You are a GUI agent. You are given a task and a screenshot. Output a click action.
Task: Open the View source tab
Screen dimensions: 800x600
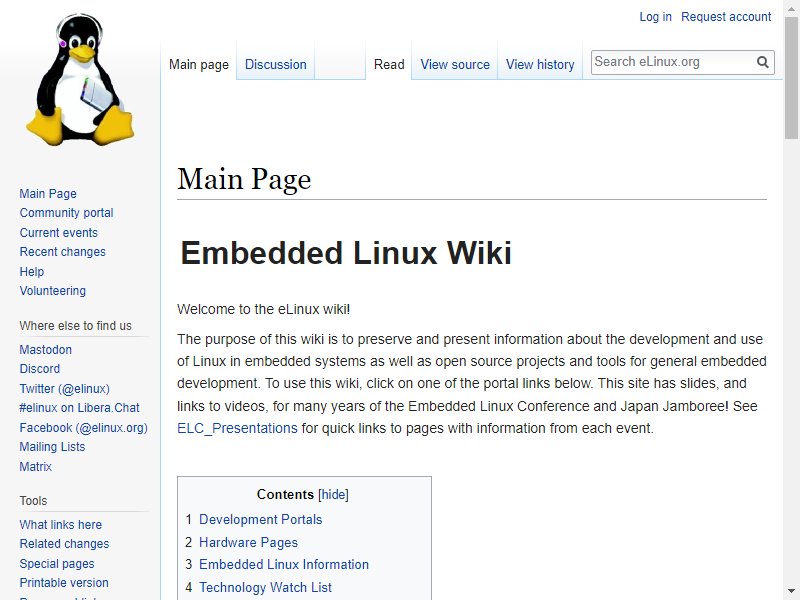tap(455, 65)
